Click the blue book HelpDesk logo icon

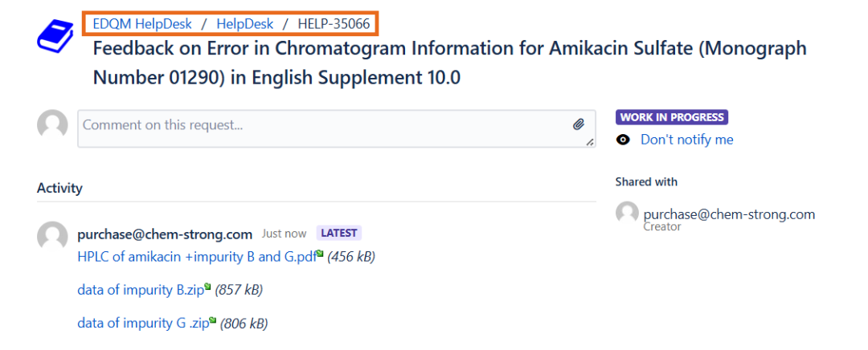[55, 36]
